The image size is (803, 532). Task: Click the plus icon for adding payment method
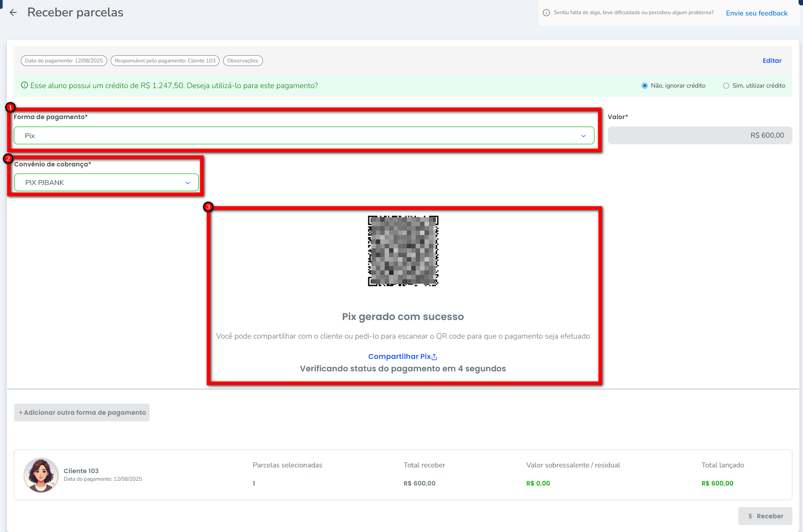point(20,412)
